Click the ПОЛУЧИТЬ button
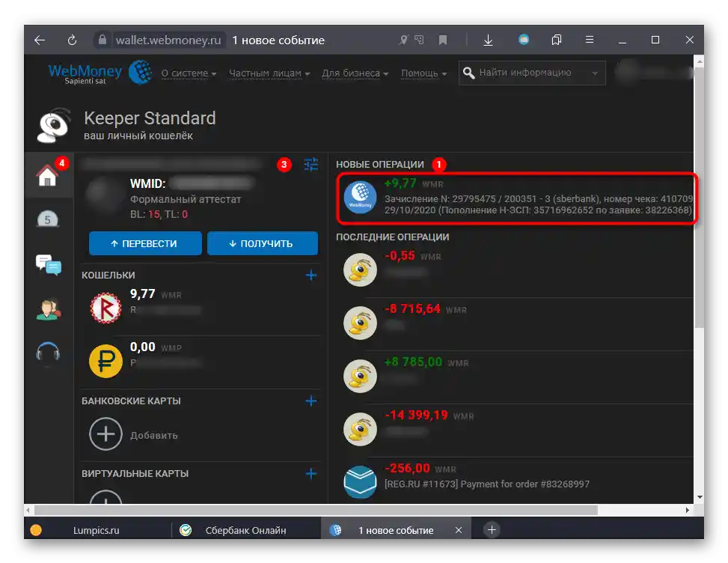Viewport: 728px width, 563px height. pos(263,243)
